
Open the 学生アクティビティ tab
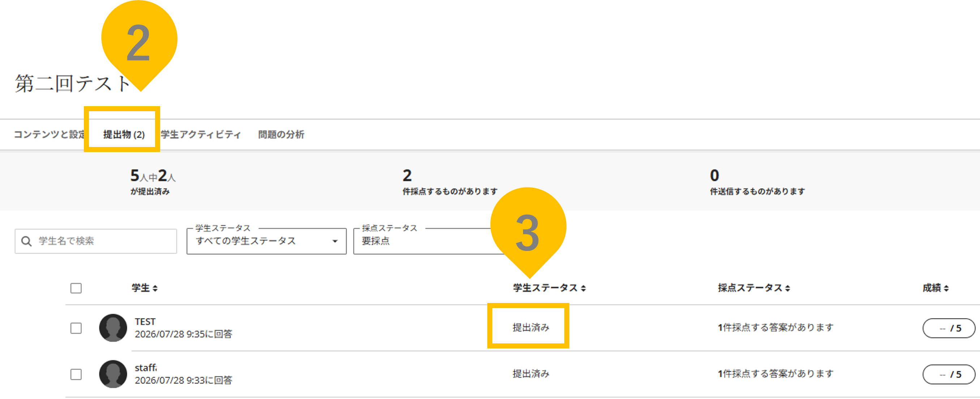201,135
